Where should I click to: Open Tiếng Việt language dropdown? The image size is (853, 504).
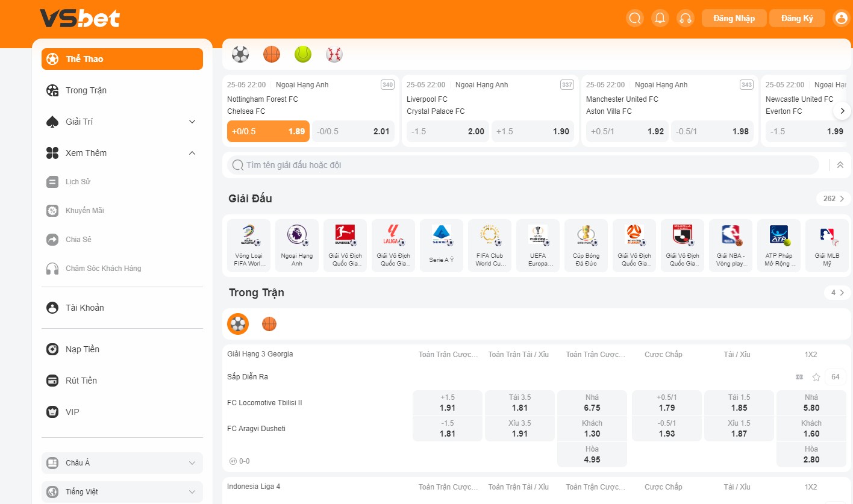(122, 492)
